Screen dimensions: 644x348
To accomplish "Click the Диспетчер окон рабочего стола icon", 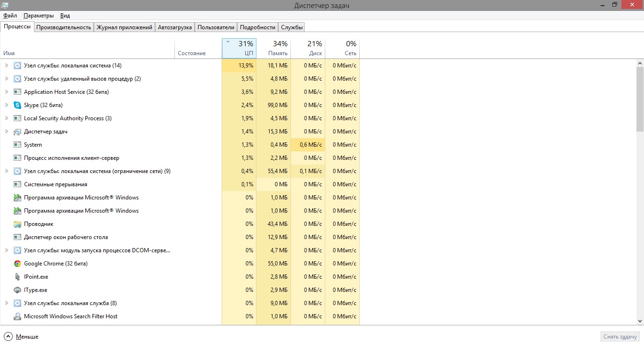I will click(x=17, y=237).
